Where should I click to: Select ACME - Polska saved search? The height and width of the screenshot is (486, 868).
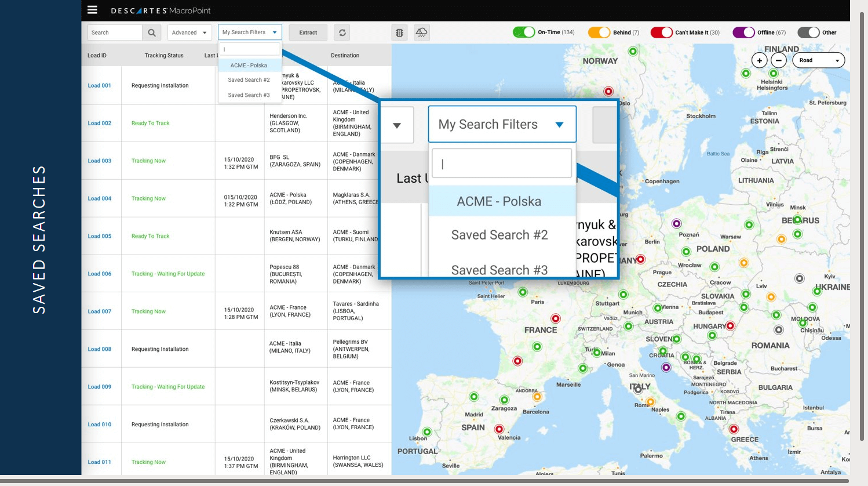(249, 66)
